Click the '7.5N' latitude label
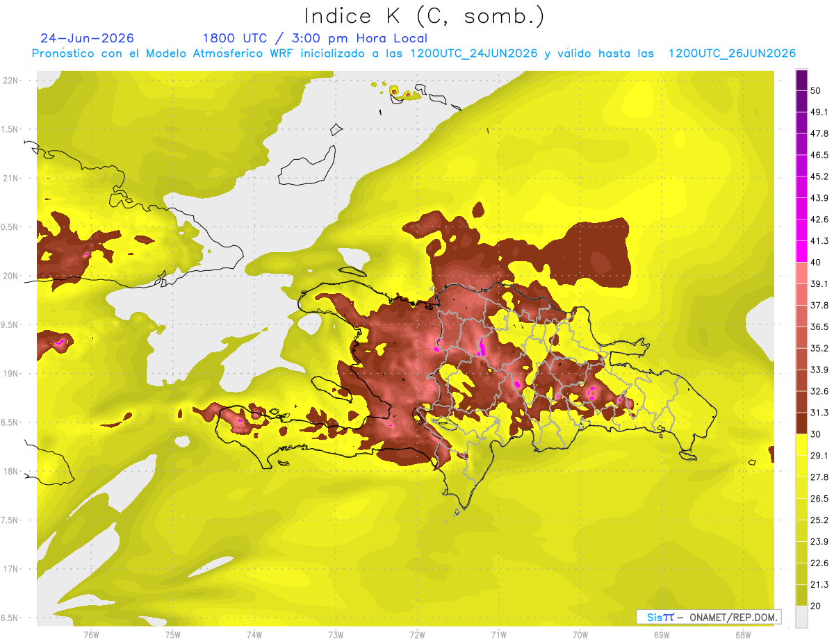 tap(10, 520)
